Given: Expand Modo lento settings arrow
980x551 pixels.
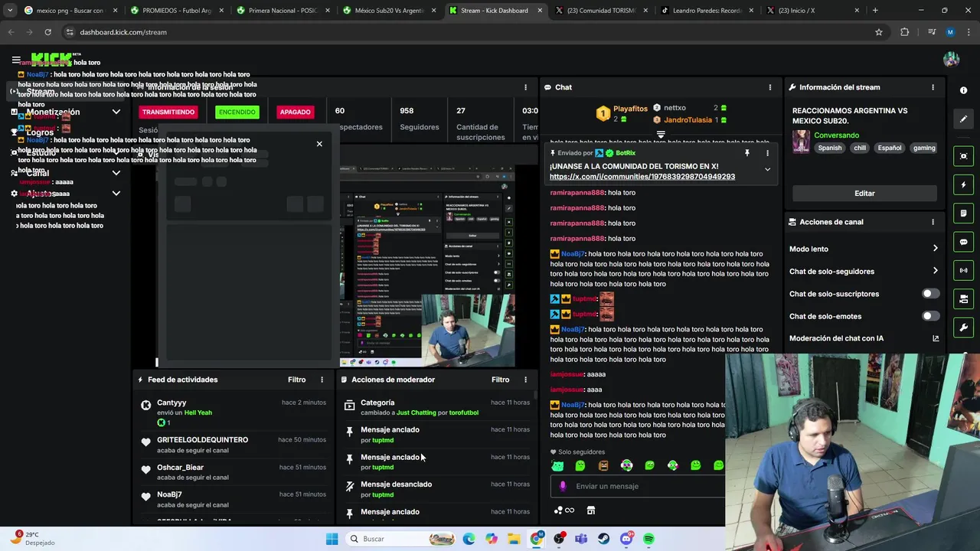Looking at the screenshot, I should [935, 249].
